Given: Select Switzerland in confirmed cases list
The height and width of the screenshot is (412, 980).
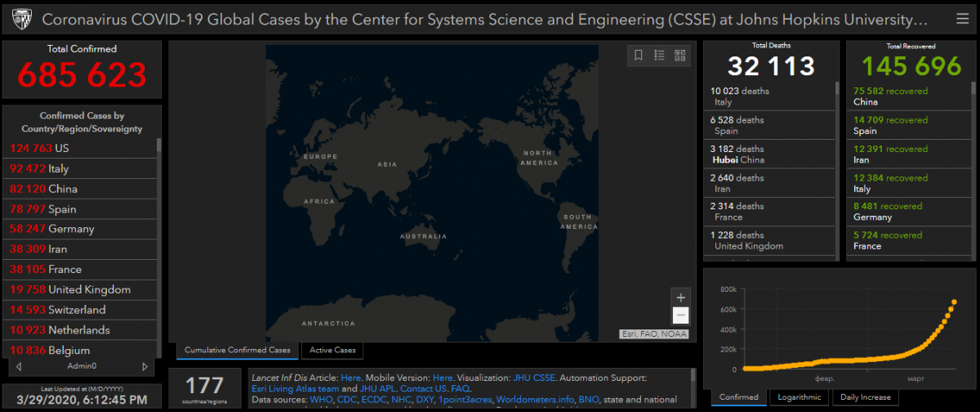Looking at the screenshot, I should pyautogui.click(x=79, y=310).
